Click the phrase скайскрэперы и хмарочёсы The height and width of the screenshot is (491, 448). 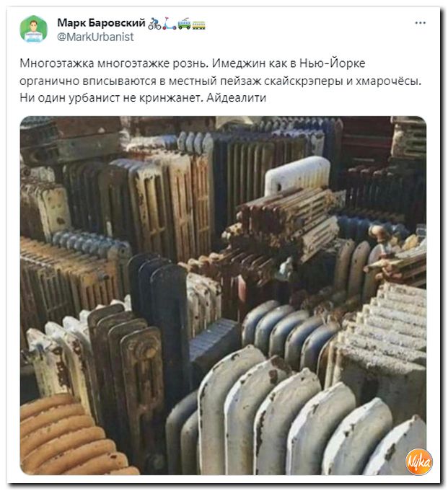343,81
